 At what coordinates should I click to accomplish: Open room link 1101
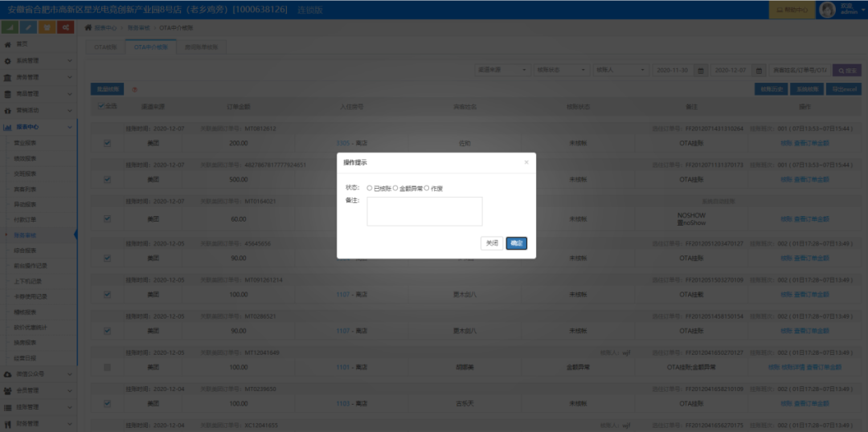point(342,367)
